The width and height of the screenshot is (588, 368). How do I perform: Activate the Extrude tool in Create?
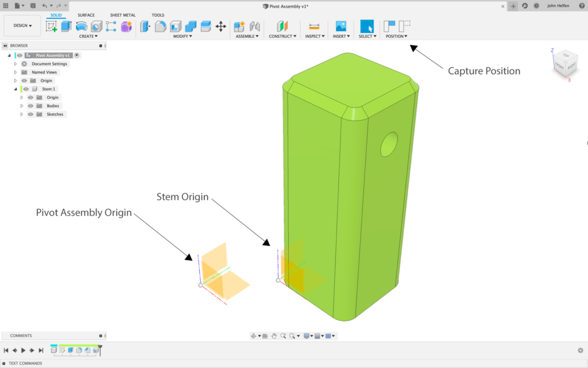tap(65, 26)
